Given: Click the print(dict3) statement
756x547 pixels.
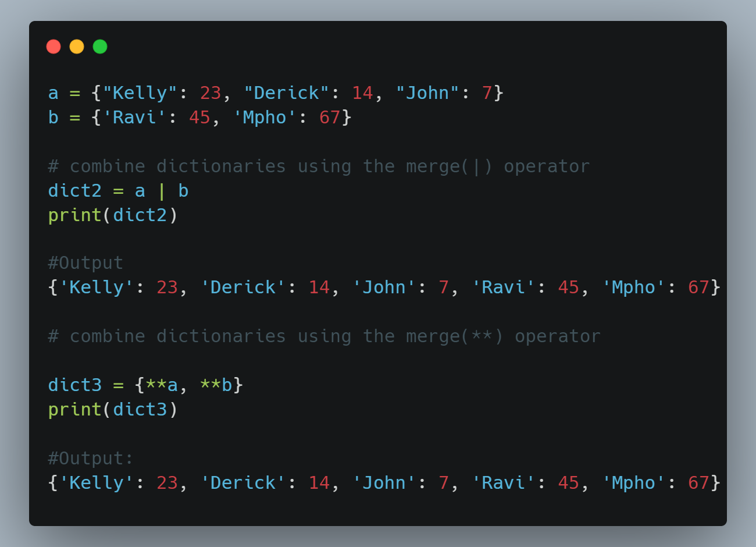Looking at the screenshot, I should coord(113,410).
